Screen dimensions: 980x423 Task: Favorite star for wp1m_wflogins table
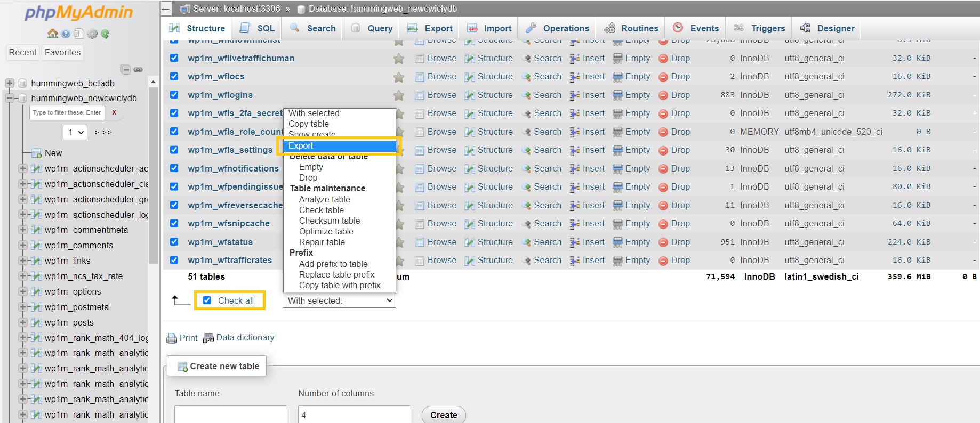click(x=399, y=95)
